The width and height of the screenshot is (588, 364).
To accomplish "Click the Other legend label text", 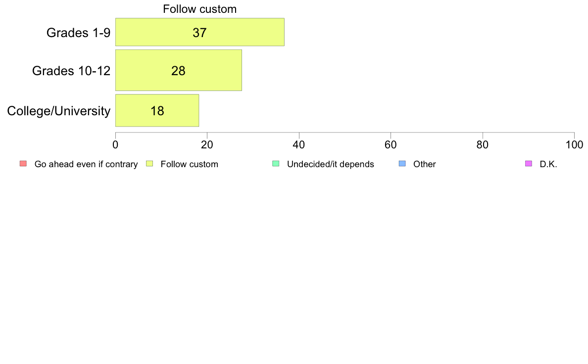I will (x=425, y=164).
